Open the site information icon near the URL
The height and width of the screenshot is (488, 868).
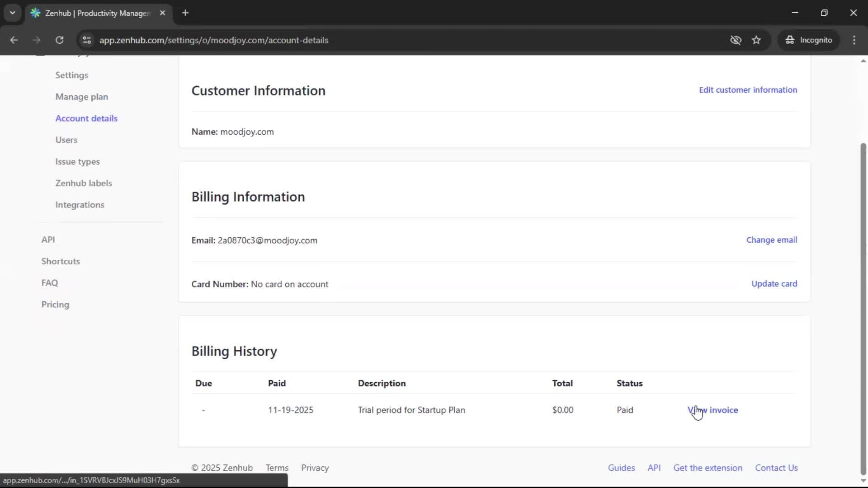click(x=86, y=40)
